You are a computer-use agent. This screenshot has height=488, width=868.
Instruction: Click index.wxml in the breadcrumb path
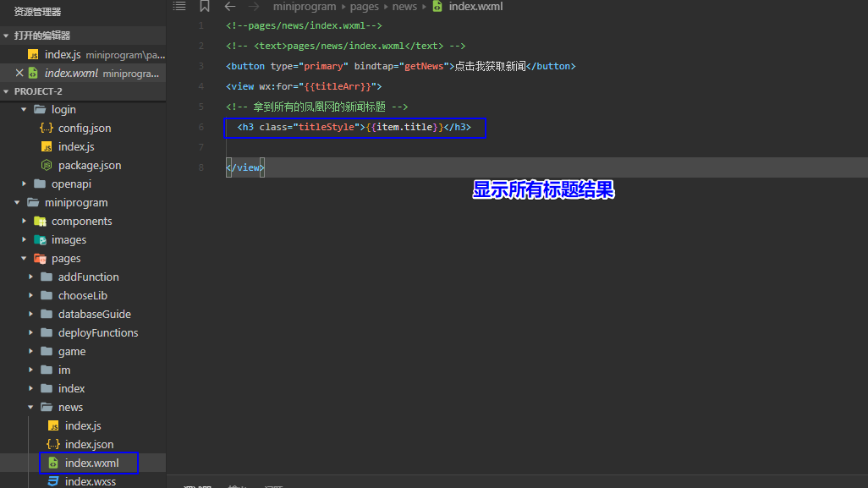coord(475,7)
